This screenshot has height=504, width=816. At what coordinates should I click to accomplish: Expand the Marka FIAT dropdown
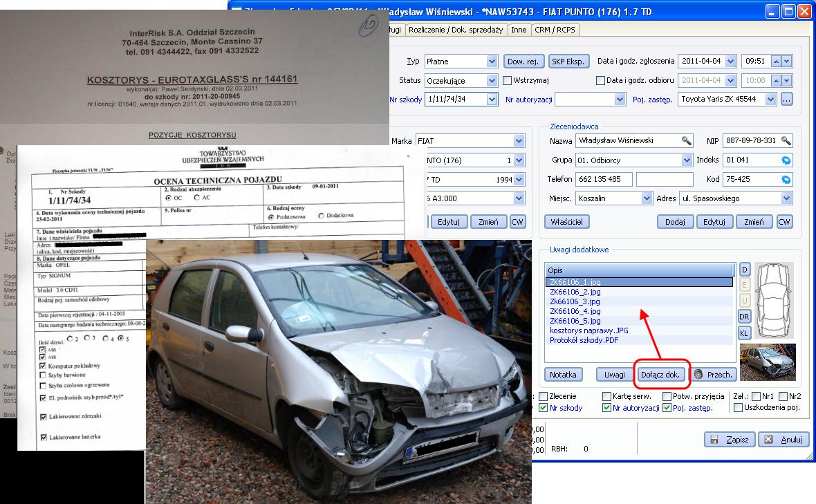point(519,141)
